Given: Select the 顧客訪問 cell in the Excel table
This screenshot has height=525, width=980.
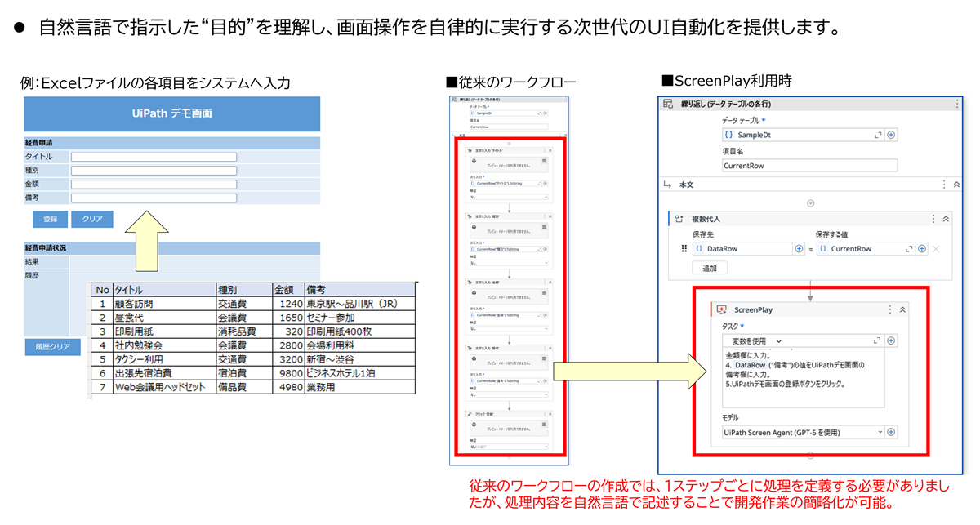Looking at the screenshot, I should tap(163, 304).
